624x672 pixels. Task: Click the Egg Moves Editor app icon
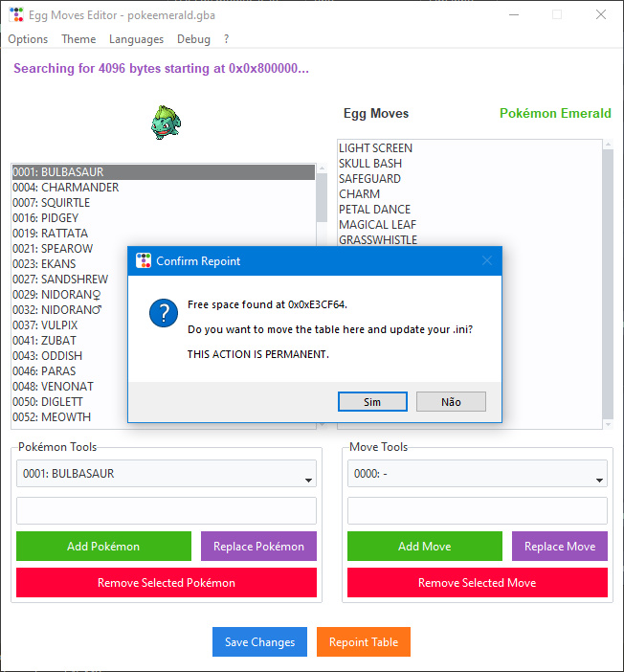click(15, 15)
